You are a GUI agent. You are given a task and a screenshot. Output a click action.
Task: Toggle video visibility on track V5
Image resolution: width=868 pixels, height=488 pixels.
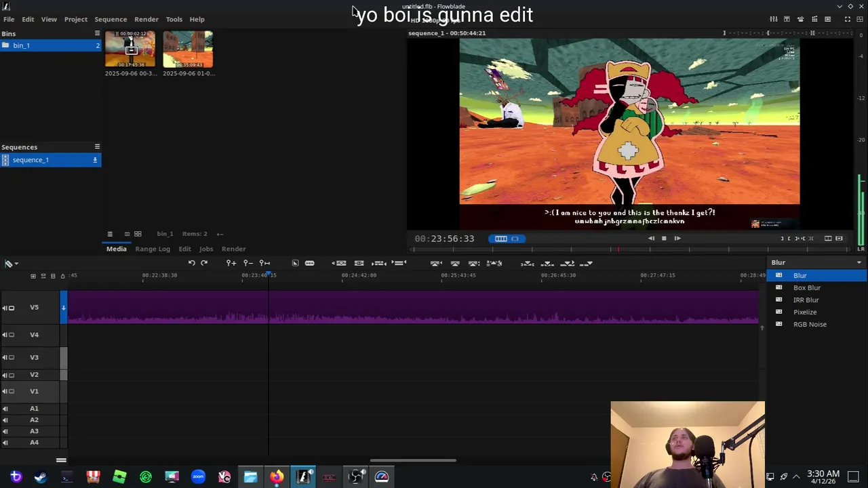tap(12, 308)
